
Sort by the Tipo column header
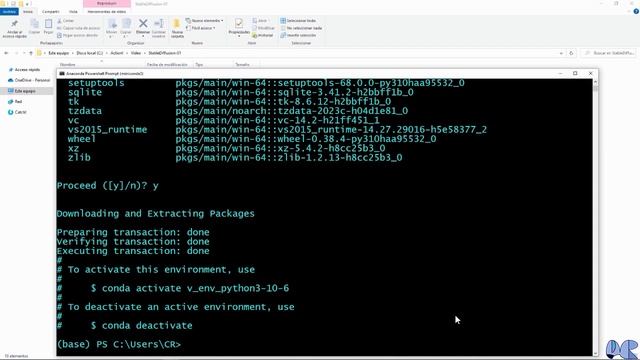pyautogui.click(x=199, y=64)
